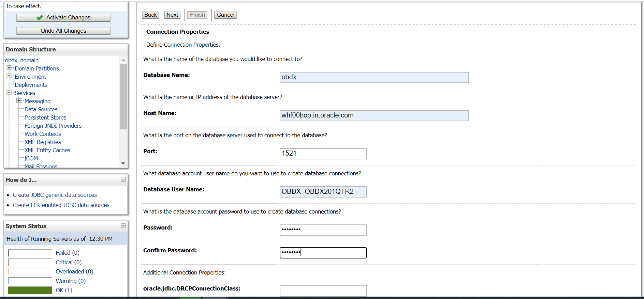Collapse the How do I panel

(123, 179)
